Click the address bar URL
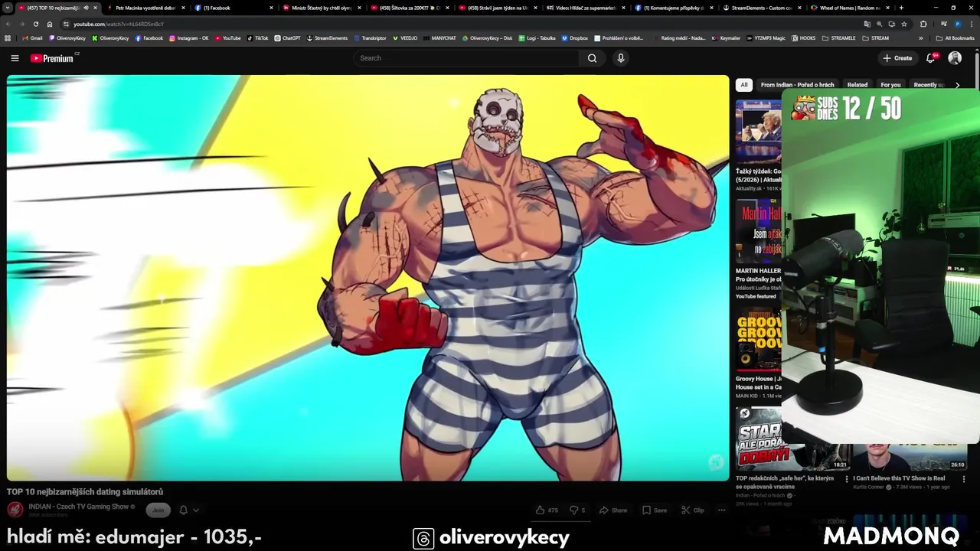The image size is (980, 551). tap(119, 24)
